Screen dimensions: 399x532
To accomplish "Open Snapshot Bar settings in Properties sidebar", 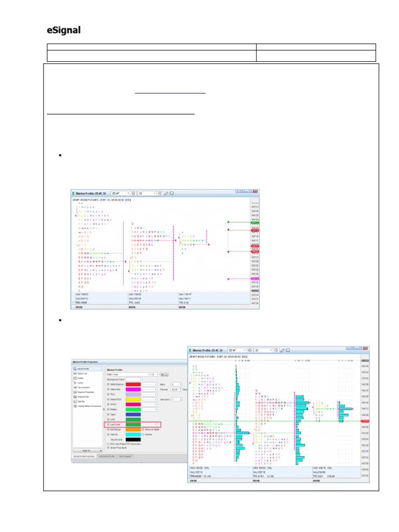I will pyautogui.click(x=82, y=397).
